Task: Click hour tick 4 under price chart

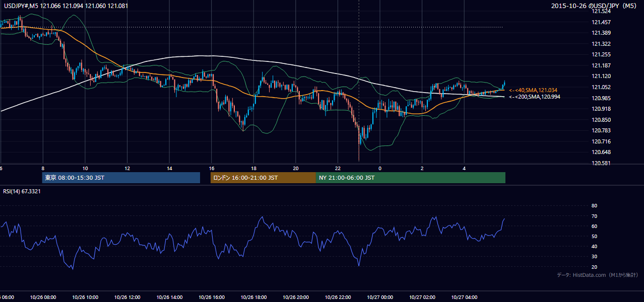Action: (464, 168)
